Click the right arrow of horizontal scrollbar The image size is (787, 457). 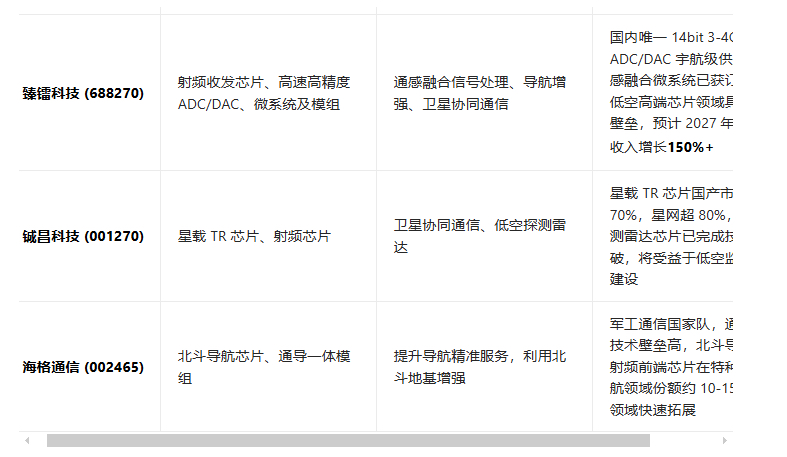pyautogui.click(x=724, y=440)
